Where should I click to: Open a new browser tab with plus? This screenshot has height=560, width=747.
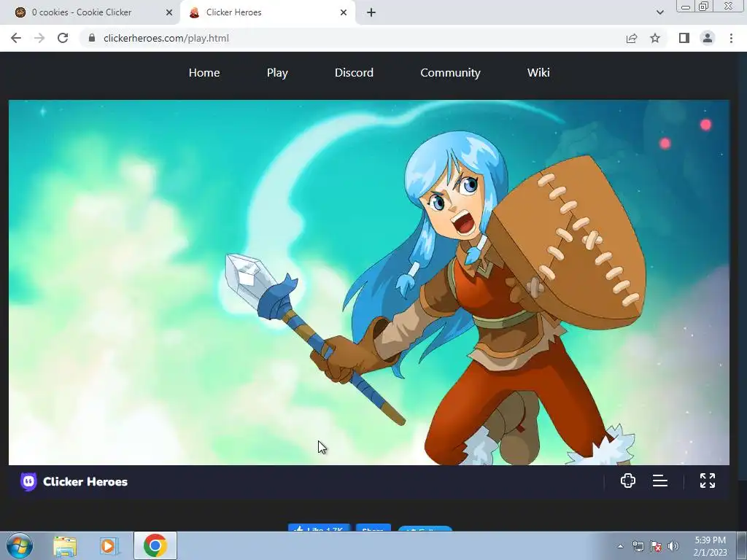pyautogui.click(x=371, y=13)
